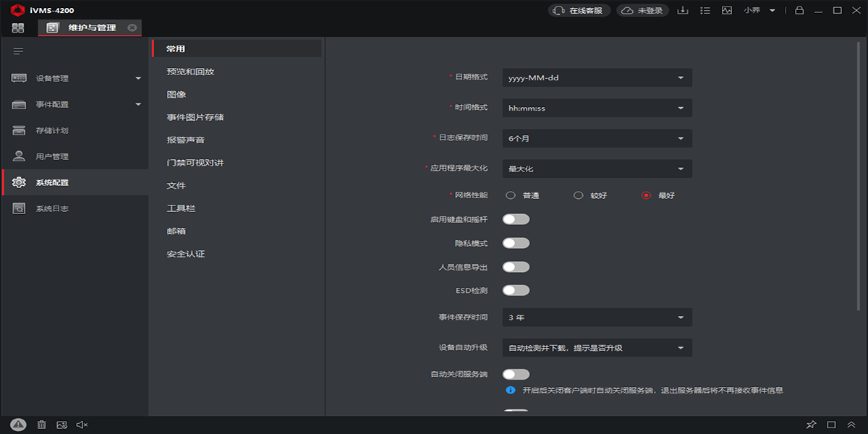Open the list icon in title bar
The height and width of the screenshot is (434, 868).
(x=706, y=10)
